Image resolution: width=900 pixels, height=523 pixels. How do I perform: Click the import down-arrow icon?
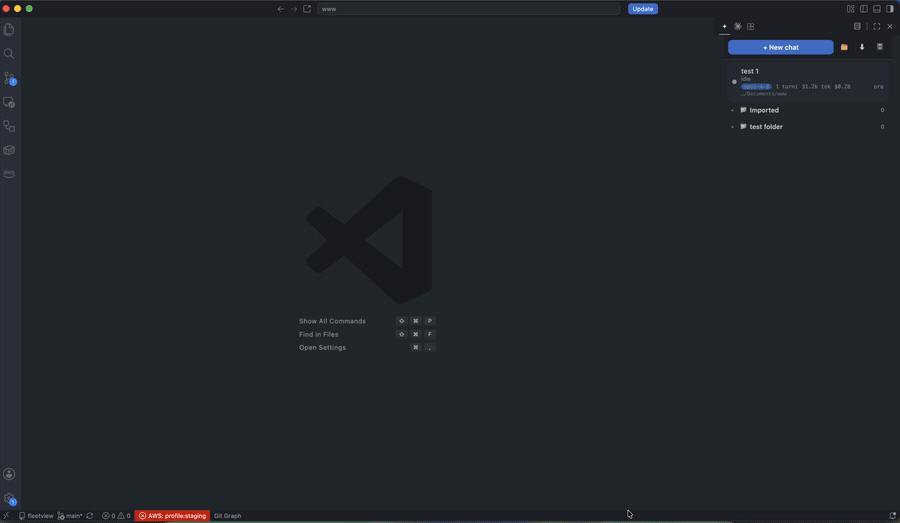pos(862,47)
